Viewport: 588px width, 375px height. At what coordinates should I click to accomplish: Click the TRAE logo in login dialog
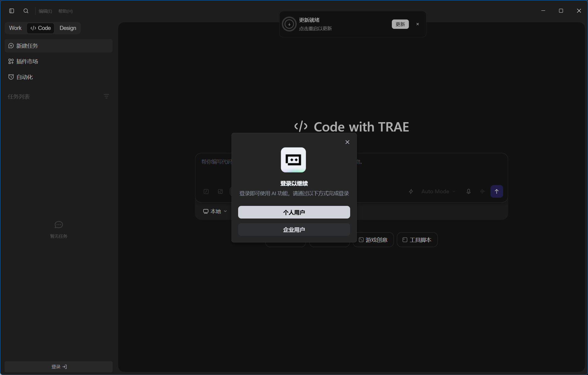click(293, 160)
